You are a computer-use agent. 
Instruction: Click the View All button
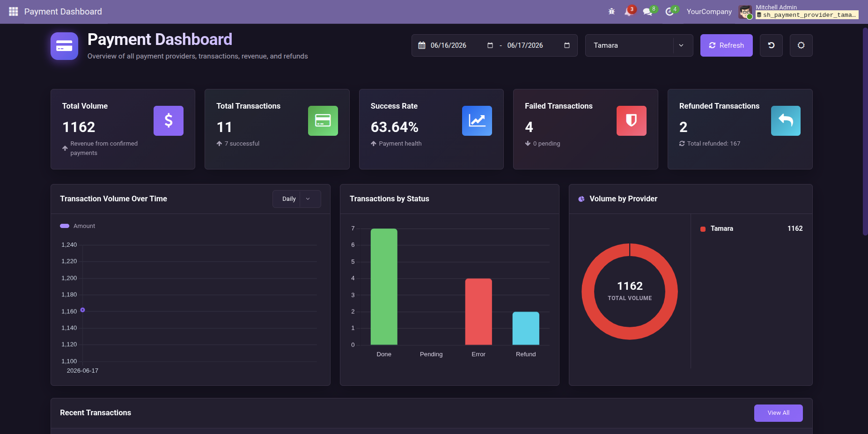(x=778, y=413)
